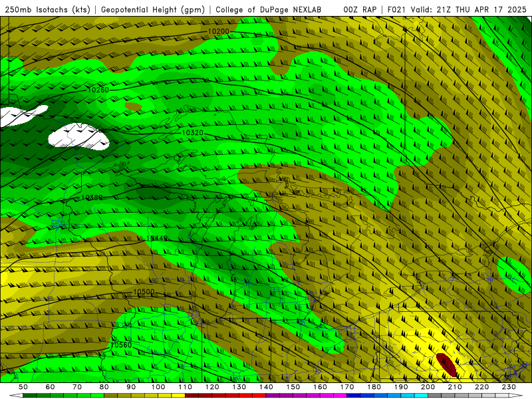Click the 70 kt colorbar label
The height and width of the screenshot is (399, 532).
click(x=77, y=387)
